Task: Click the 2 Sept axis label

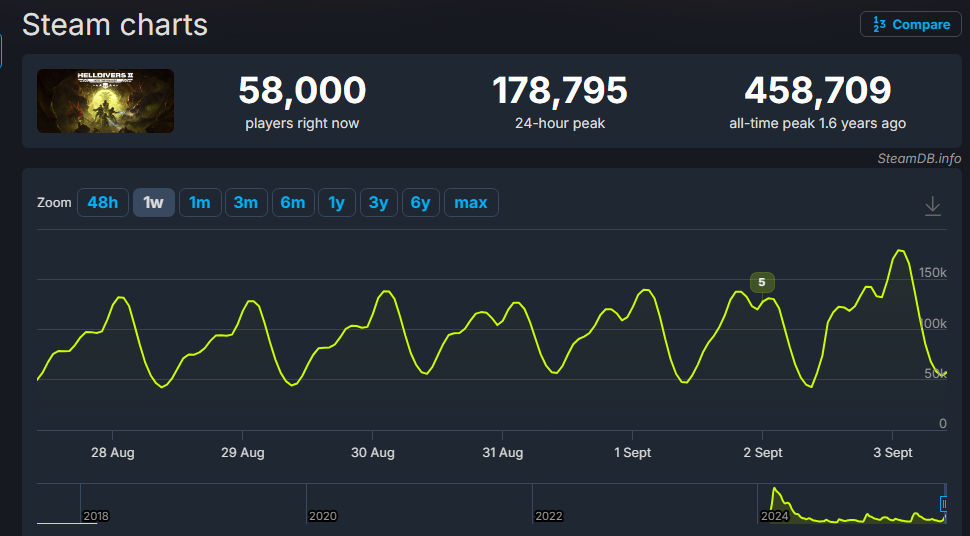Action: (763, 452)
